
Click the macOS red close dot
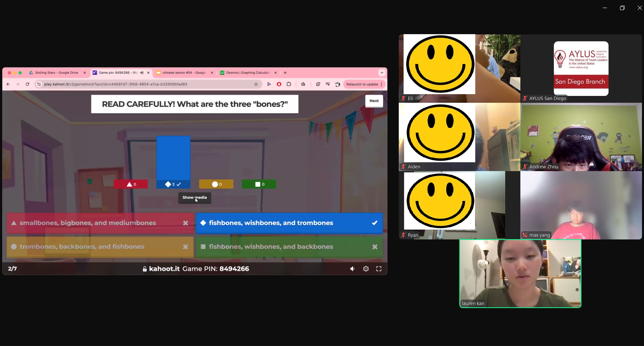[9, 73]
